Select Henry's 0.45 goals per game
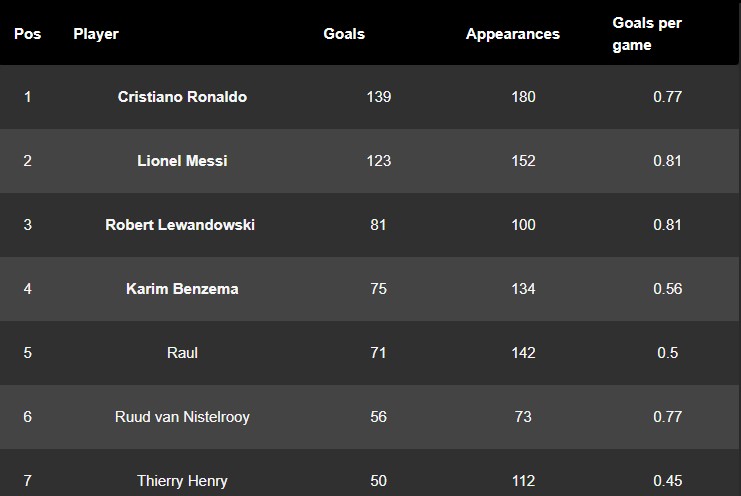This screenshot has width=741, height=496. [668, 481]
